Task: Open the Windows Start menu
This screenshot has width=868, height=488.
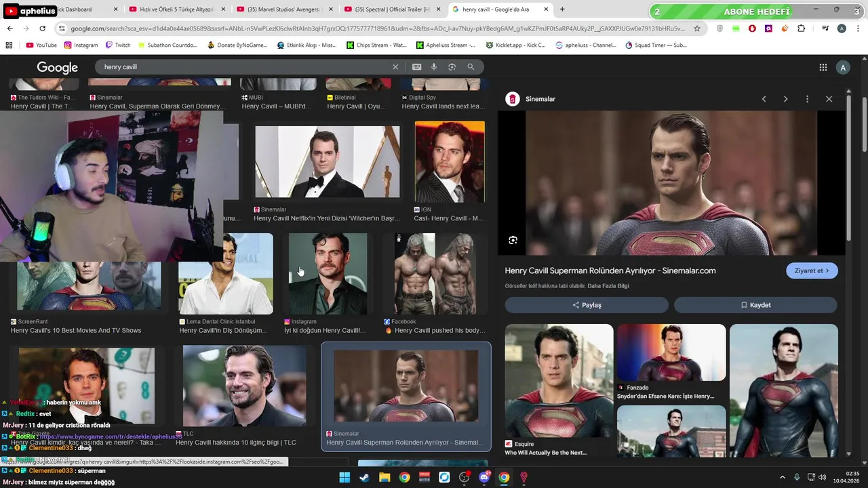Action: point(344,477)
